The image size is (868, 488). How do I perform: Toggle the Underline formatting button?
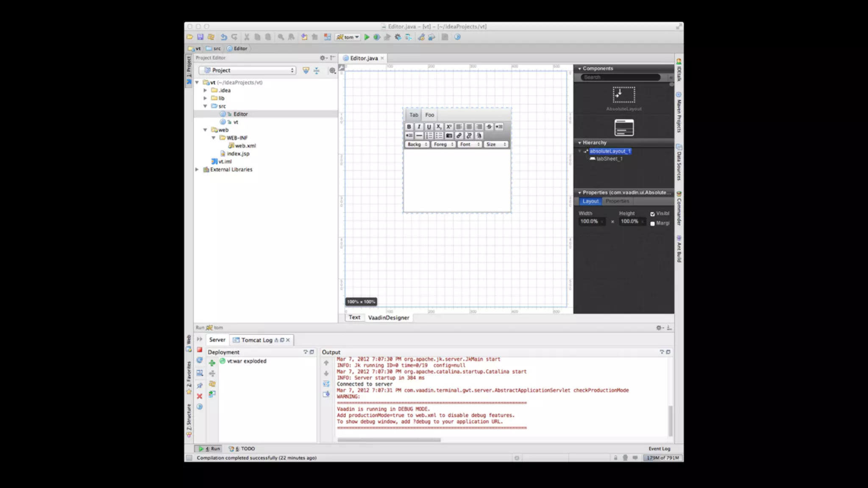[x=429, y=127]
